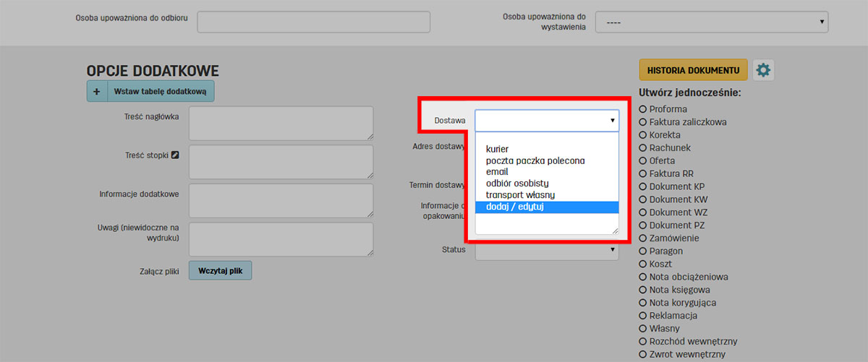This screenshot has height=362, width=868.
Task: Click the edit icon next to Treść stopki
Action: (x=174, y=155)
